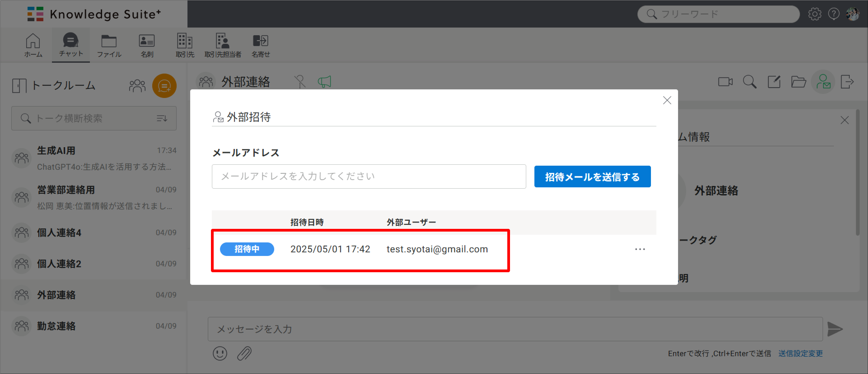Image resolution: width=868 pixels, height=374 pixels.
Task: Open the sort order icon in talk search
Action: point(162,118)
